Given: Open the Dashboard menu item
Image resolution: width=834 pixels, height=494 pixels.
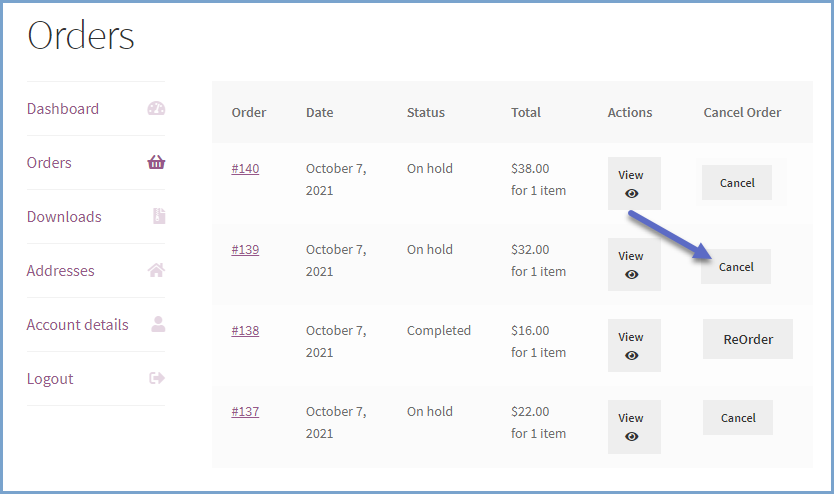Looking at the screenshot, I should coord(63,109).
